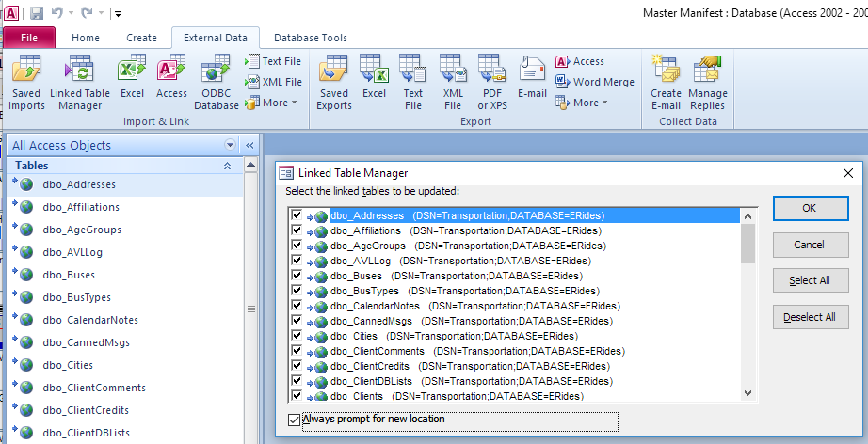Uncheck dbo_Buses in the dialog list

(x=297, y=275)
